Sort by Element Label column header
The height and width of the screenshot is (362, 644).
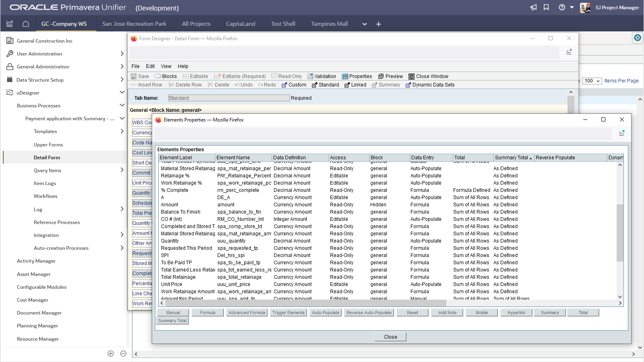187,158
